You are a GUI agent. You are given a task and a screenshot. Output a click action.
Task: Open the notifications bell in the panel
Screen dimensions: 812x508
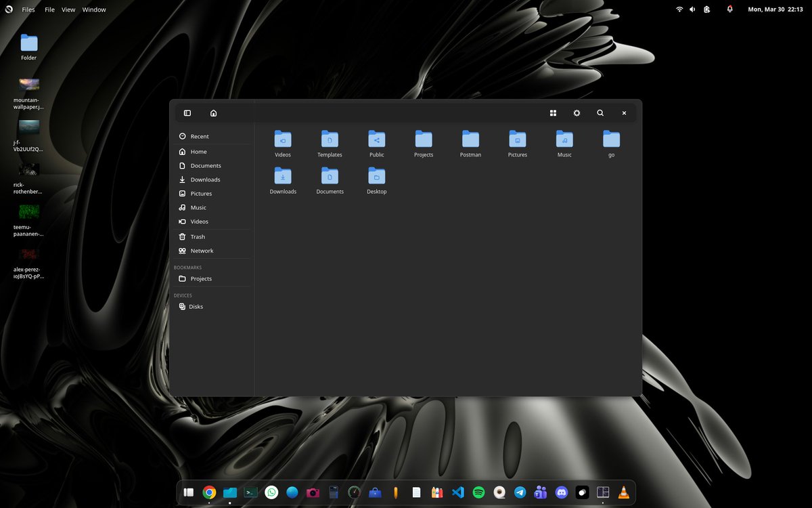click(729, 9)
